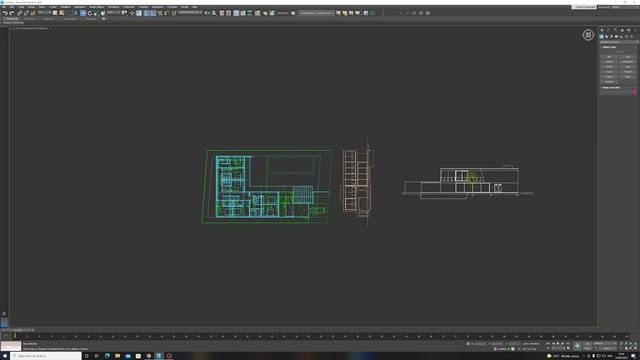Select the Shapes category in Create panel
640x360 pixels.
tap(607, 37)
